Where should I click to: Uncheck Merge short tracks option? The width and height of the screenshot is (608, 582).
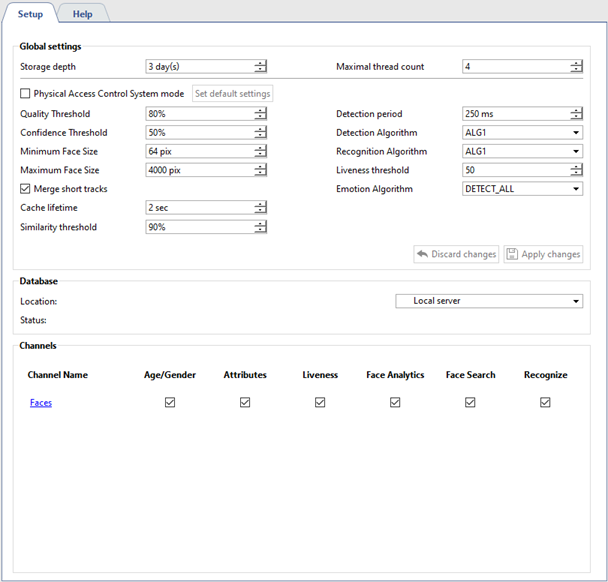(x=26, y=189)
